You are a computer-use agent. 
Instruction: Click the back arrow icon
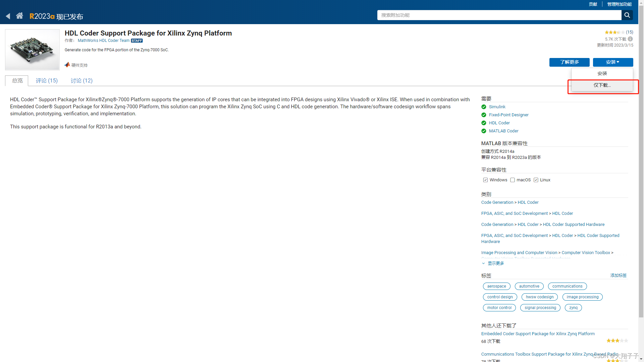[8, 16]
